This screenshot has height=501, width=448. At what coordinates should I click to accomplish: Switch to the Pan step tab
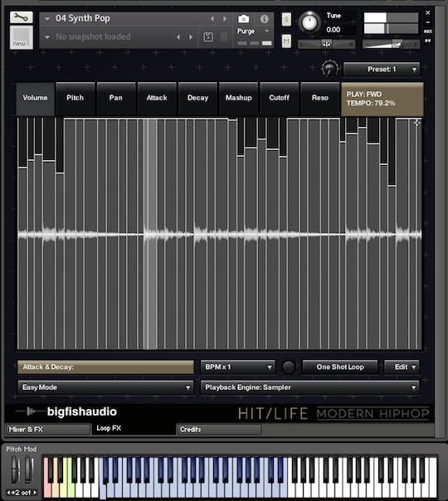coord(116,98)
